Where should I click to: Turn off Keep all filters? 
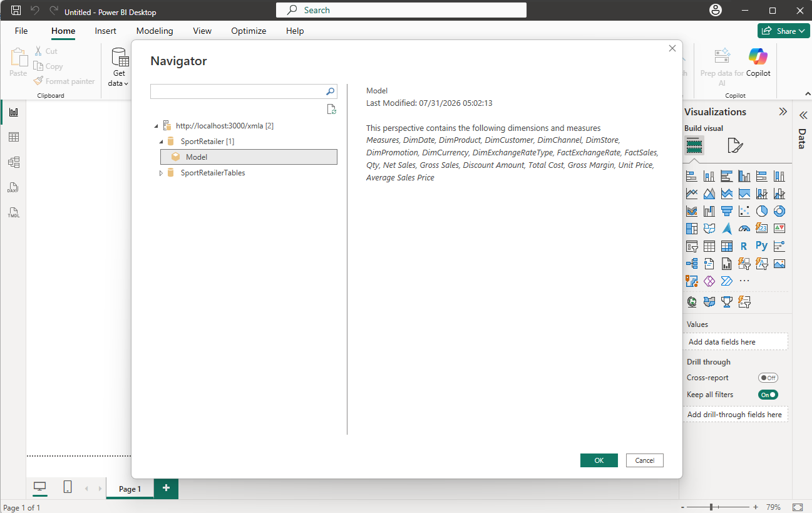(768, 395)
